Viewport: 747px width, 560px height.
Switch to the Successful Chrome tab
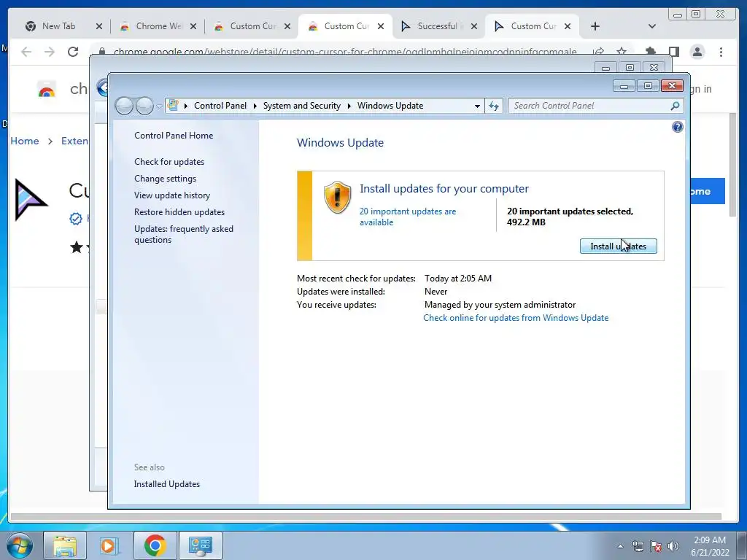pos(438,26)
